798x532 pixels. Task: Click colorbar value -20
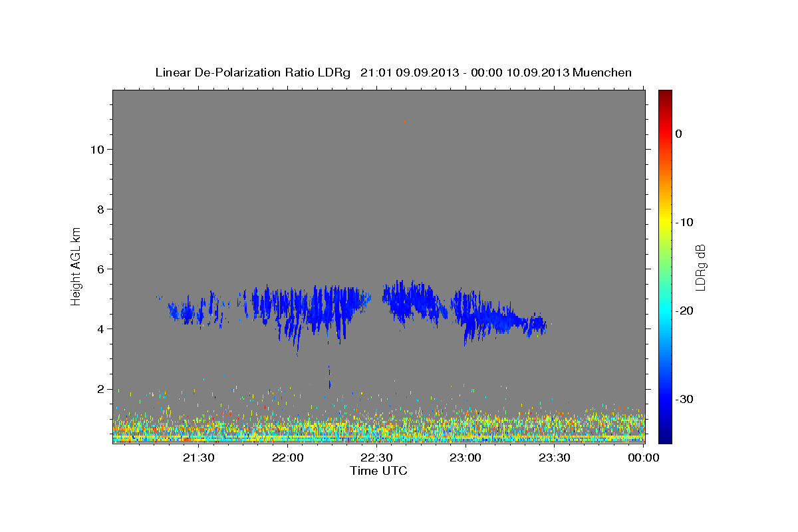click(684, 311)
